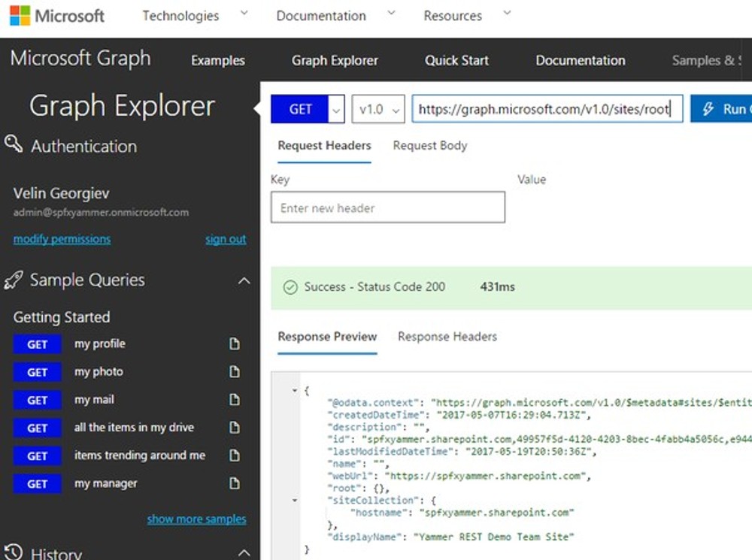
Task: Open the docs icon next to "my mail"
Action: coord(233,399)
